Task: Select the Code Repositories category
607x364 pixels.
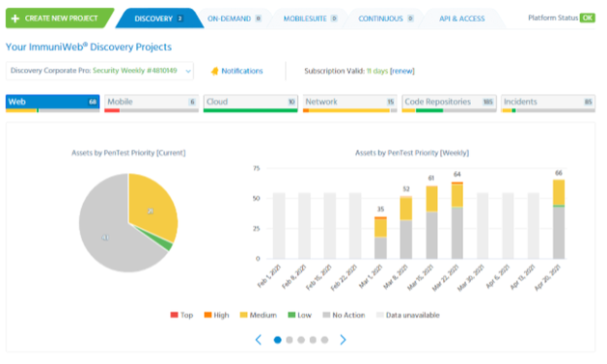Action: pos(449,104)
